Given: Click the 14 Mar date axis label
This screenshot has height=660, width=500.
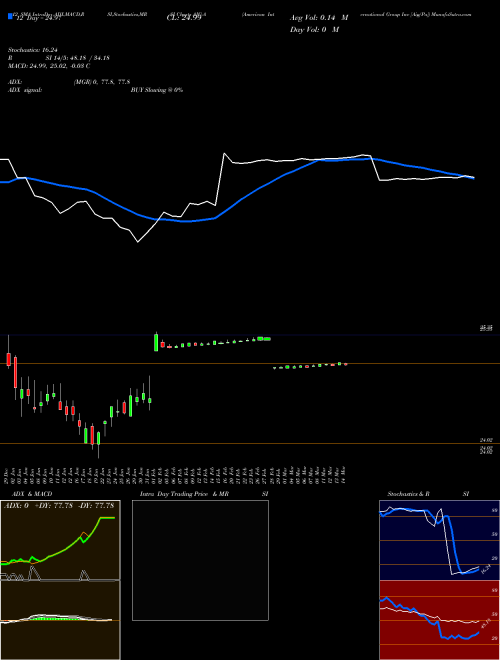Looking at the screenshot, I should (x=344, y=474).
